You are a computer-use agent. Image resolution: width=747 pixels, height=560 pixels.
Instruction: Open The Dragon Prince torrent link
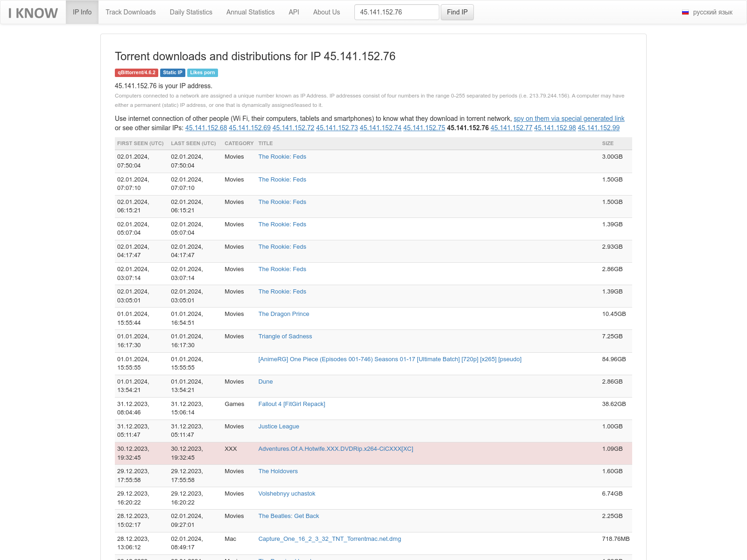284,314
